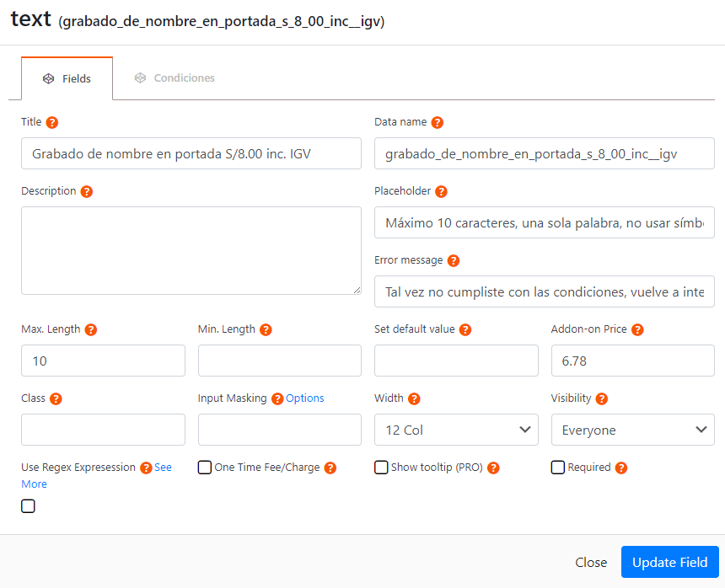The height and width of the screenshot is (588, 725).
Task: Click into the Min. Length input field
Action: [280, 361]
